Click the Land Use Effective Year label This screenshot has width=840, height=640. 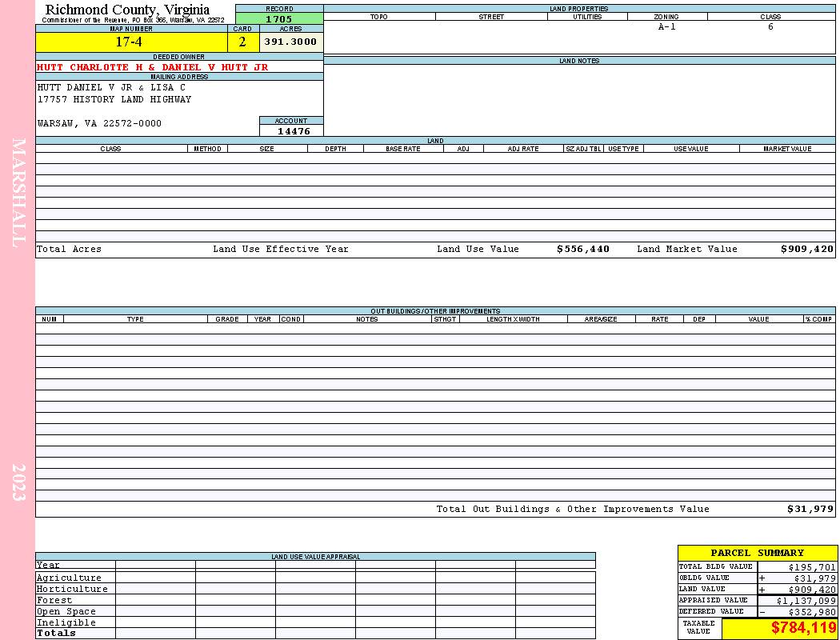[x=280, y=249]
